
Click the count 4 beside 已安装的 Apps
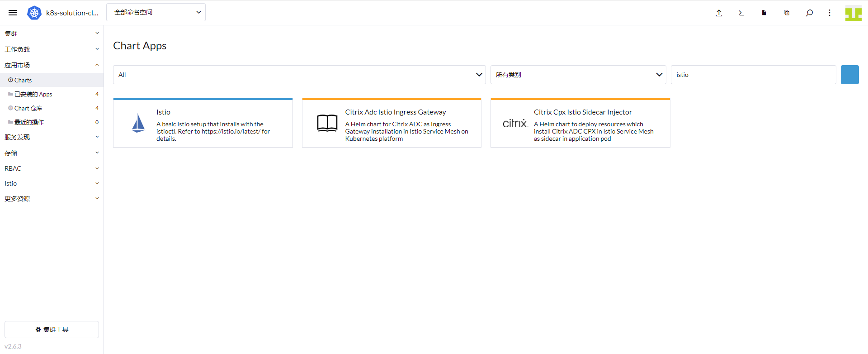pos(97,94)
